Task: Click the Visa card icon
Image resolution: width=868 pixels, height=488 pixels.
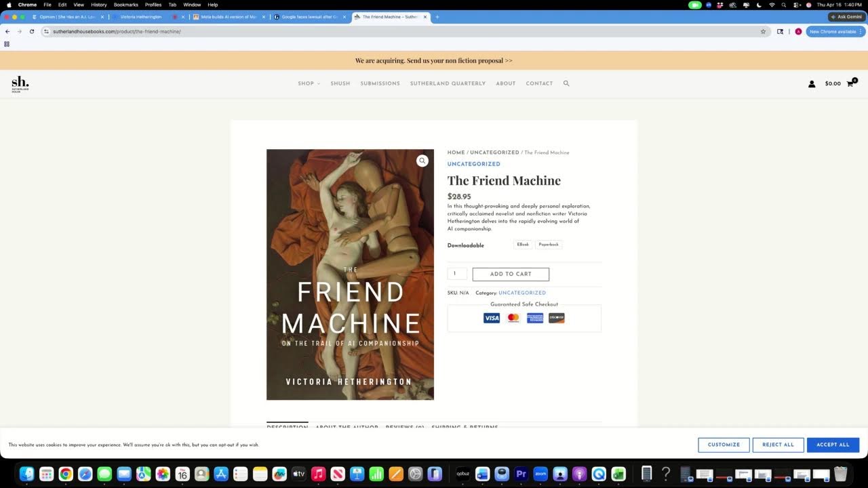Action: coord(492,318)
